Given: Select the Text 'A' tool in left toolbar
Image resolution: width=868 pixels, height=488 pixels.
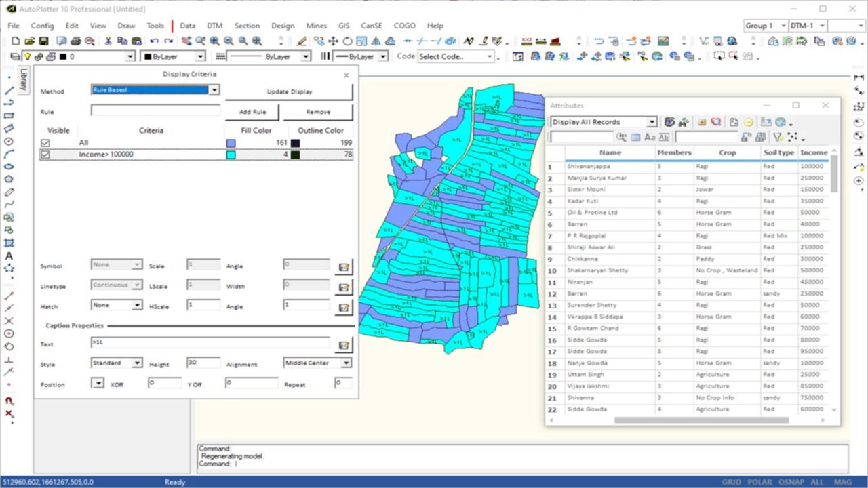Looking at the screenshot, I should pos(9,256).
